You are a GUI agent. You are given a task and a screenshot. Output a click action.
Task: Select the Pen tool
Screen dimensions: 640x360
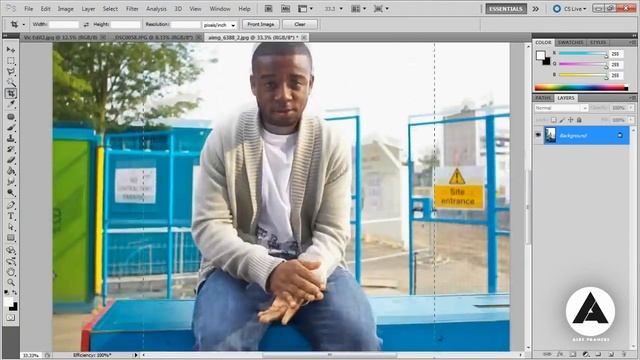[x=11, y=205]
